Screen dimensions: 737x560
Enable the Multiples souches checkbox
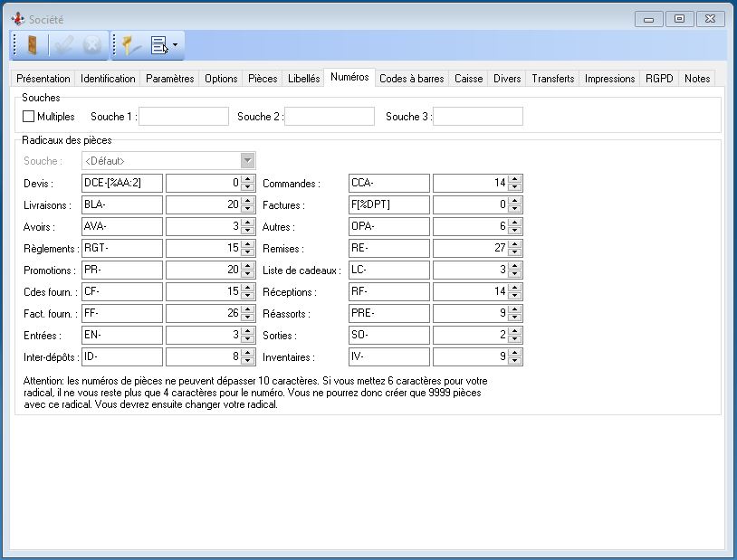coord(29,116)
